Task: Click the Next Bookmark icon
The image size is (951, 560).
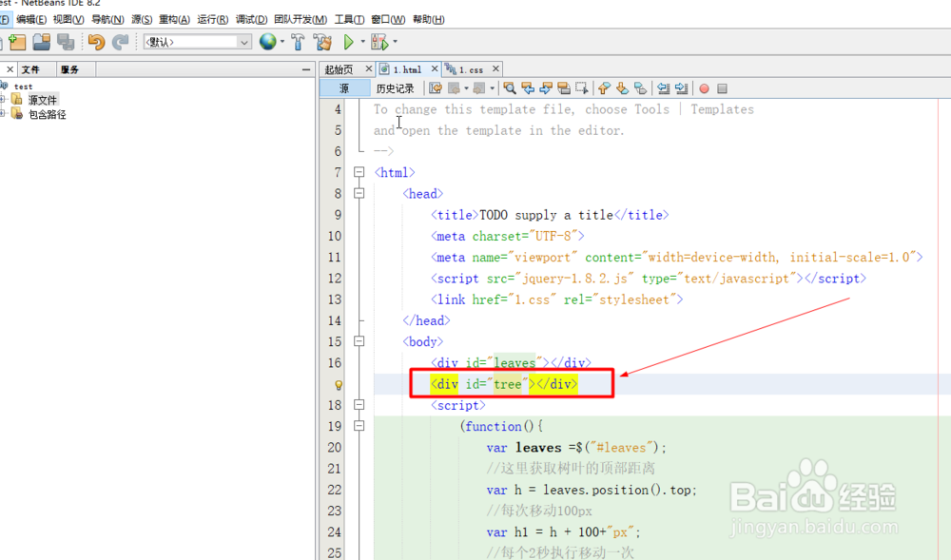Action: (x=622, y=88)
